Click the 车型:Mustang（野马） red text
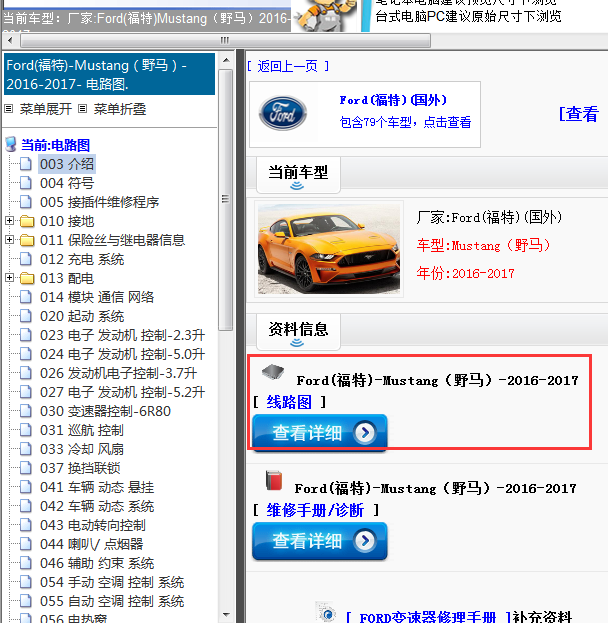608x623 pixels. (x=484, y=245)
